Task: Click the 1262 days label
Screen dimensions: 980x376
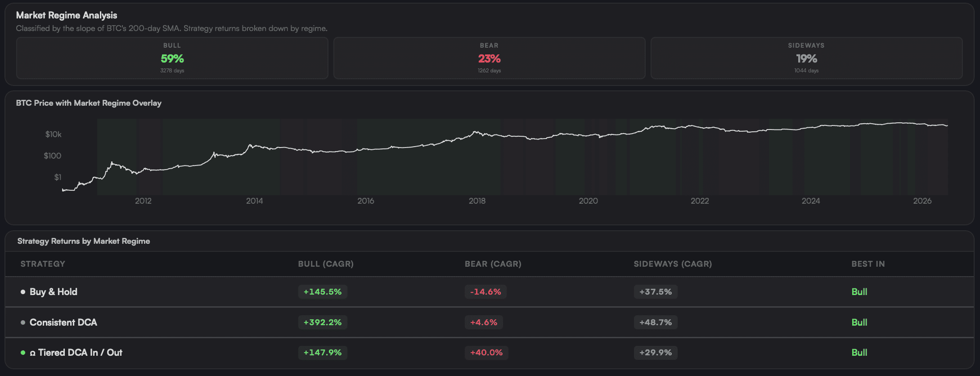Action: click(x=489, y=71)
